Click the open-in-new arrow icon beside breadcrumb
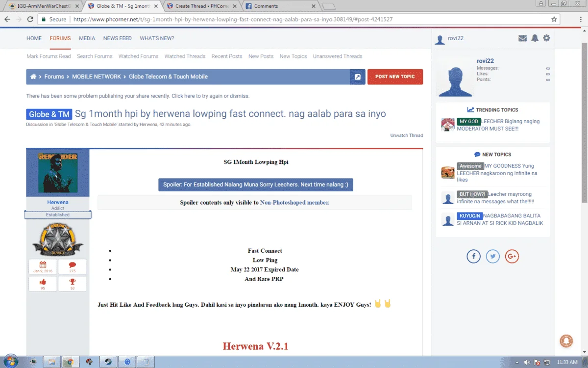The image size is (588, 368). tap(358, 77)
